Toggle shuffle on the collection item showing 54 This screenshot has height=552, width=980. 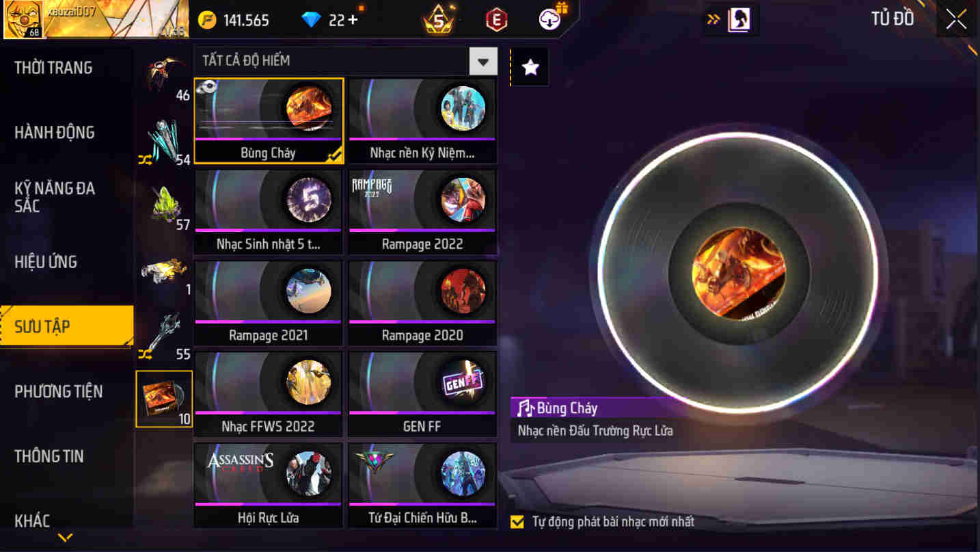(145, 159)
